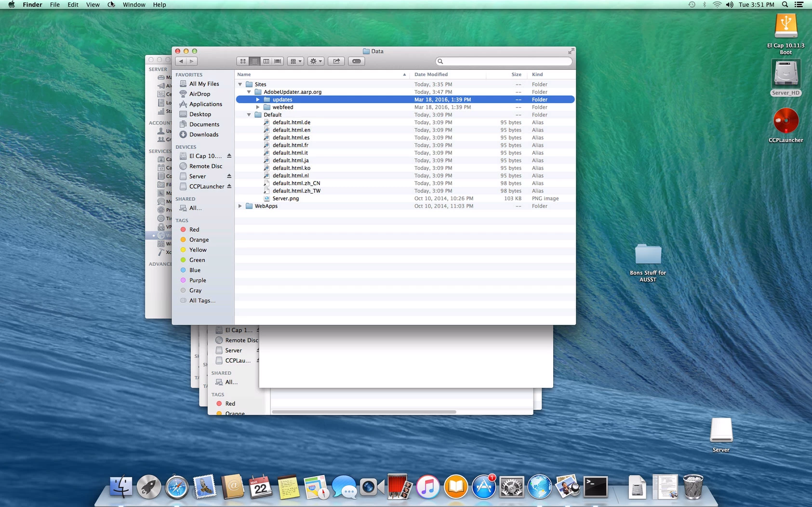The width and height of the screenshot is (812, 507).
Task: Open Downloads from the Favorites sidebar
Action: click(x=204, y=134)
